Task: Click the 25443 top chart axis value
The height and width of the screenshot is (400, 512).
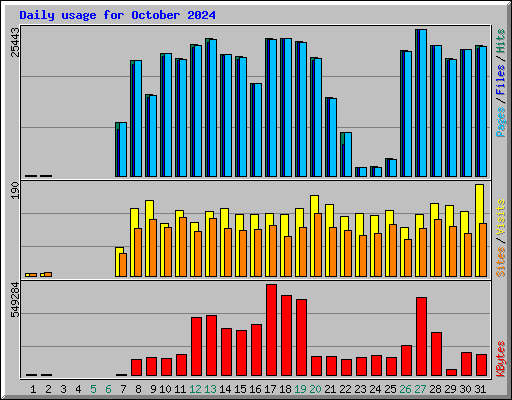Action: 15,42
